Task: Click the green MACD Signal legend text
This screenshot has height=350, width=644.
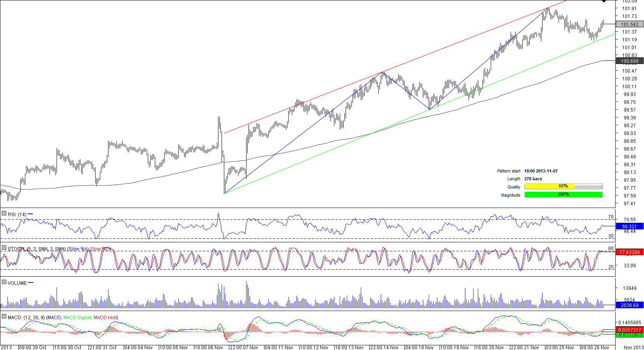Action: pos(77,318)
